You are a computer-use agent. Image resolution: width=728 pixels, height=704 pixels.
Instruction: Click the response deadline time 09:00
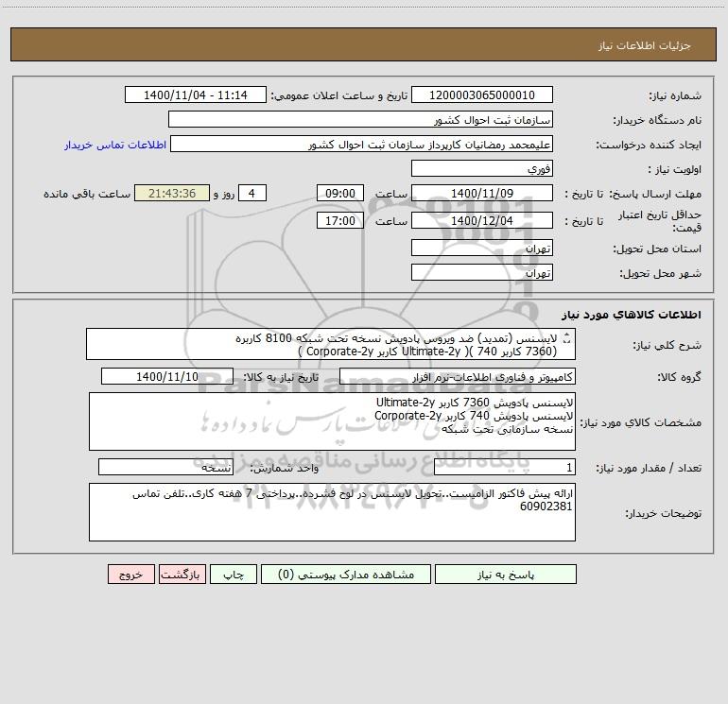(x=339, y=193)
